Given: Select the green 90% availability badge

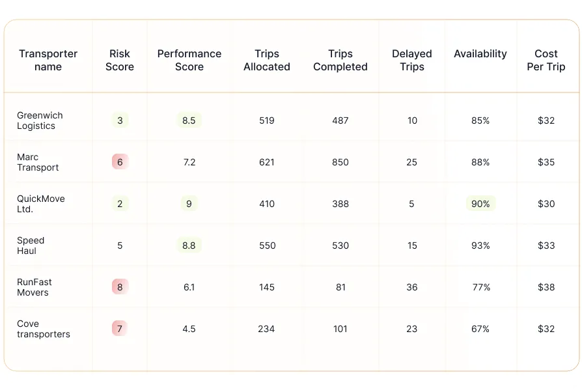Looking at the screenshot, I should tap(480, 204).
